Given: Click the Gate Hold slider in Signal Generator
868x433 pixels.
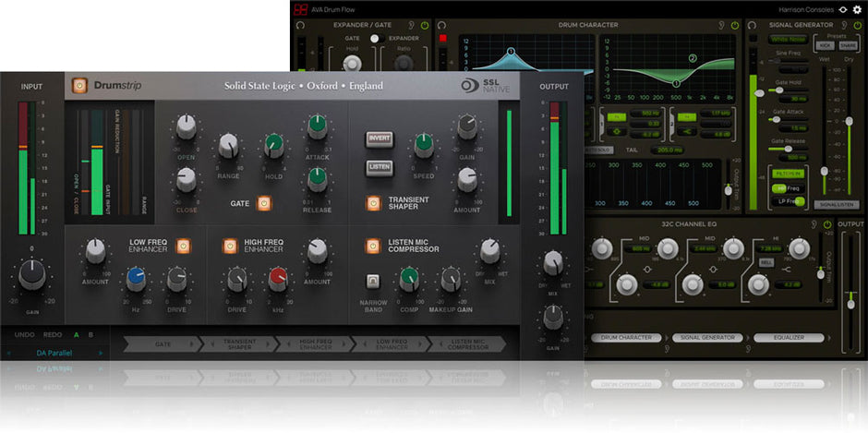Looking at the screenshot, I should 787,90.
